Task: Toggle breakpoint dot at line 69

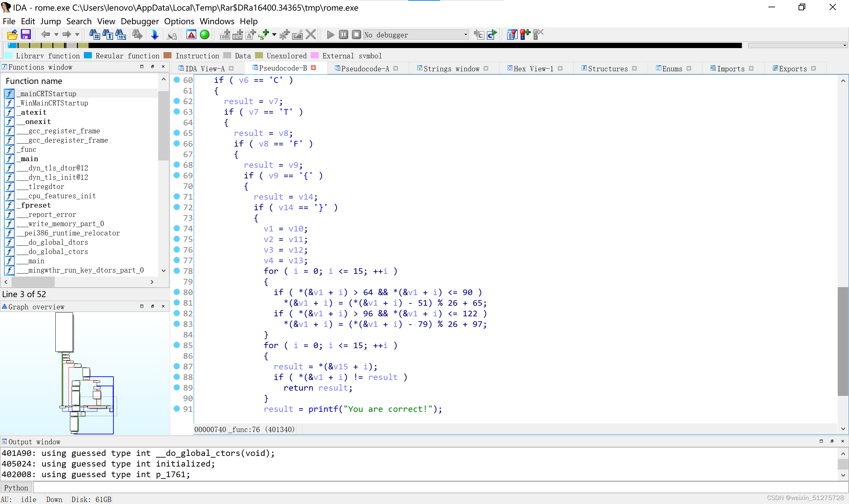Action: click(176, 175)
